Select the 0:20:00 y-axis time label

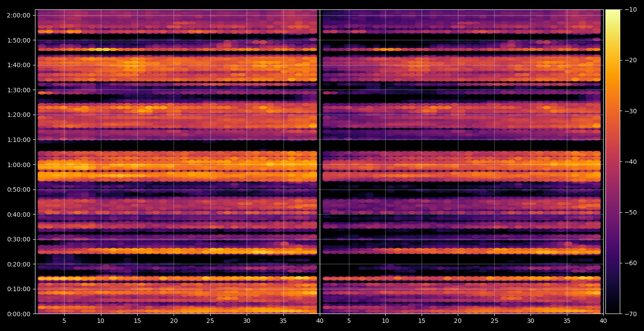tap(19, 264)
